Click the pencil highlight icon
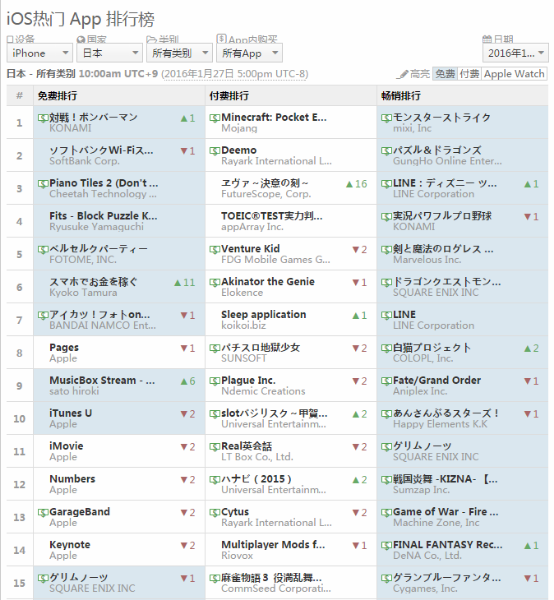 click(402, 74)
